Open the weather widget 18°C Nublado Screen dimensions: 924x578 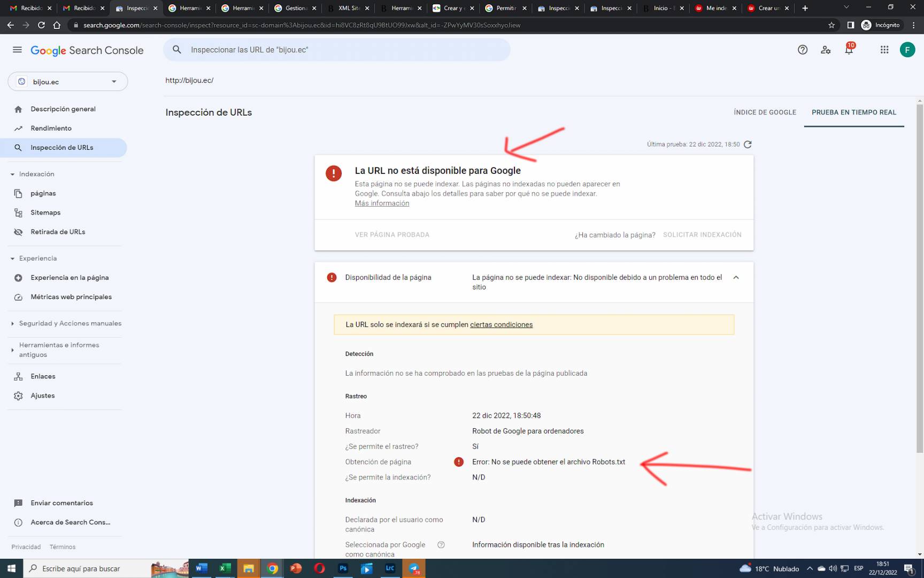(769, 568)
